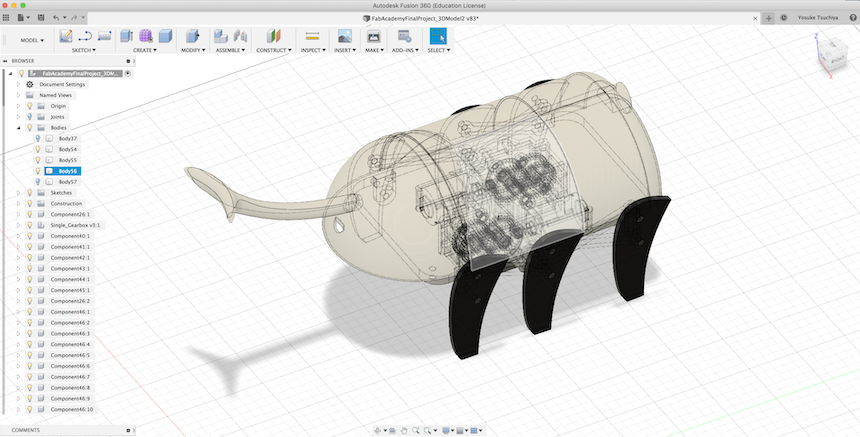Select Body54 in the browser tree
The height and width of the screenshot is (437, 860).
point(68,150)
